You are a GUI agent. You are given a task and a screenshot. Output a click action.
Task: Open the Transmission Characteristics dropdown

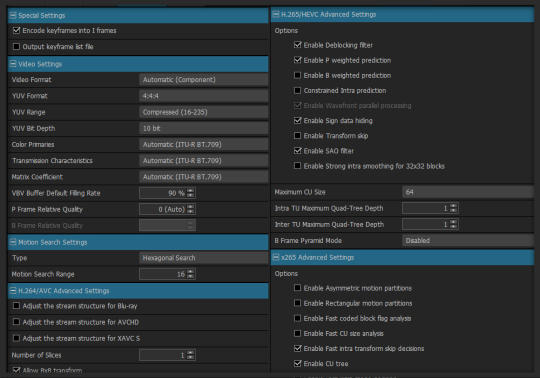pyautogui.click(x=204, y=160)
